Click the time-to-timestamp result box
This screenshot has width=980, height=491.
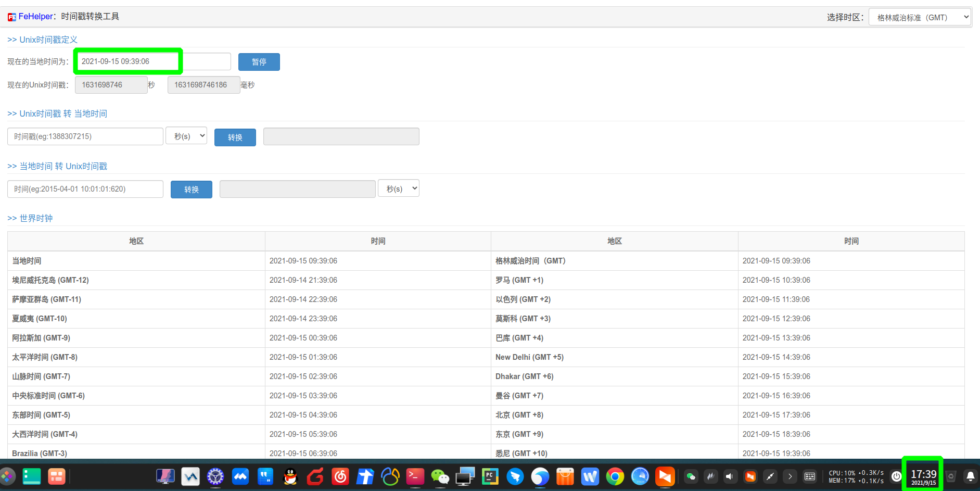(x=298, y=189)
